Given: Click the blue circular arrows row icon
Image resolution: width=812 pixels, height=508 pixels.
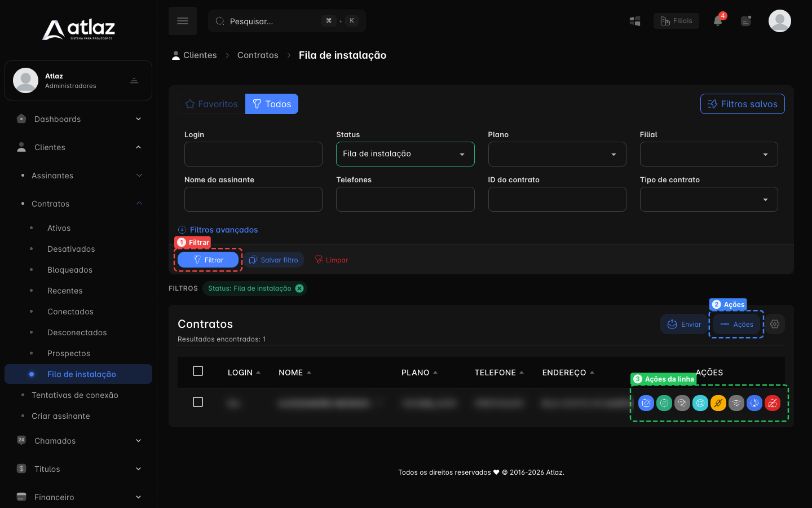Looking at the screenshot, I should pos(754,403).
